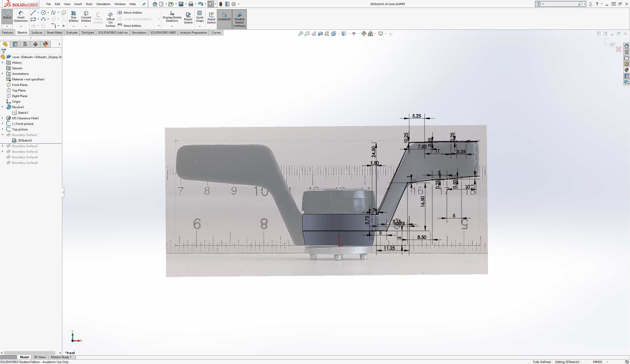Open SOLIDWORKS Resources in task pane
The width and height of the screenshot is (630, 364).
627,46
